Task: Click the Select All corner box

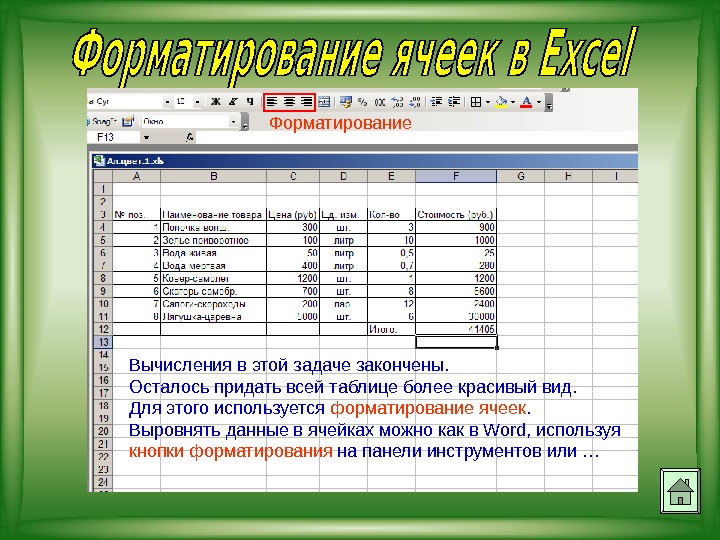Action: (103, 176)
